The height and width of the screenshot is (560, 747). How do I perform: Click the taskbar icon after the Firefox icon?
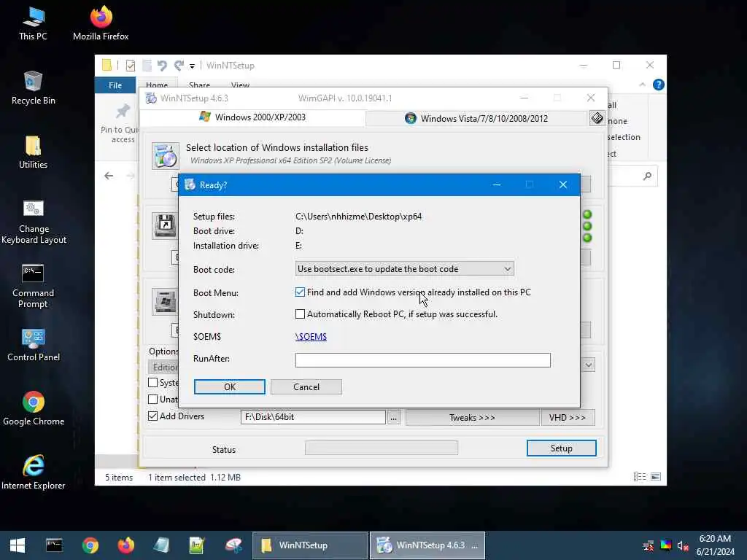[x=161, y=545]
